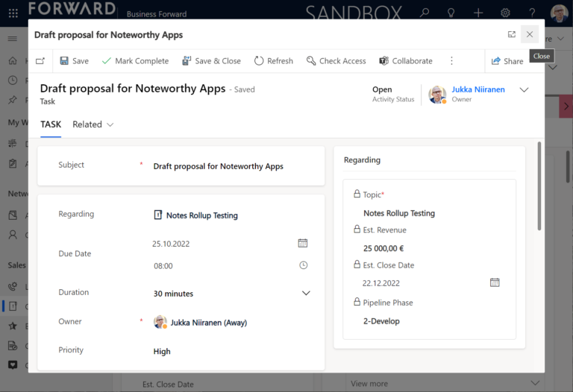This screenshot has height=392, width=573.
Task: Run Check Access for this record
Action: point(336,61)
